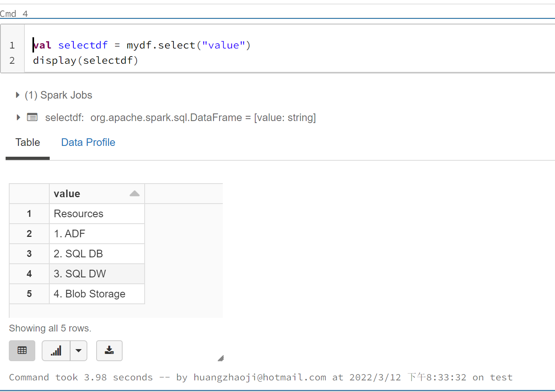Select the Table tab

tap(28, 142)
